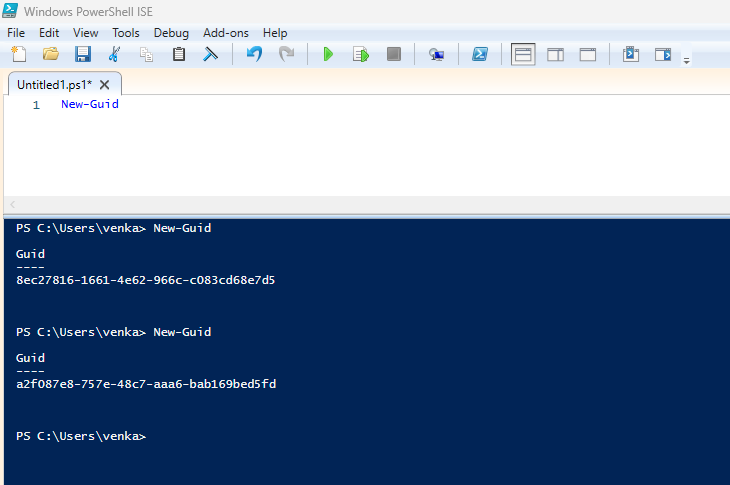Undo the last edit
730x485 pixels.
point(254,54)
